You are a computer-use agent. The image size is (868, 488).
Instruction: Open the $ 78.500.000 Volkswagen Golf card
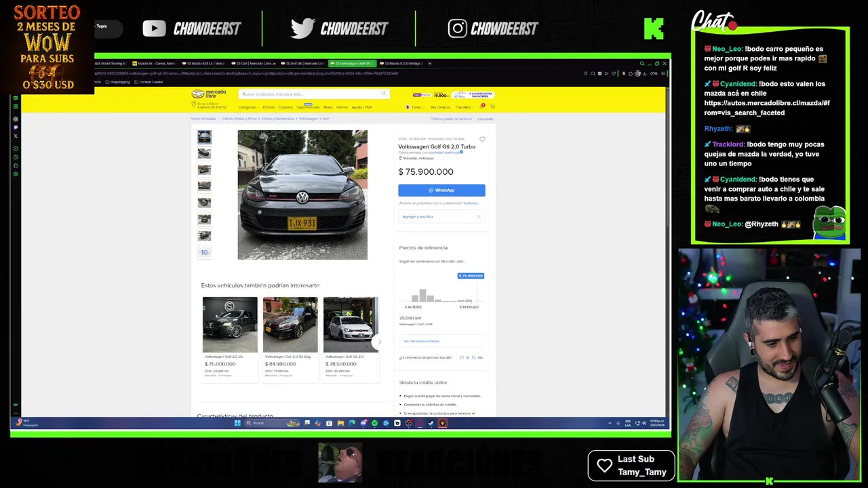(x=351, y=339)
